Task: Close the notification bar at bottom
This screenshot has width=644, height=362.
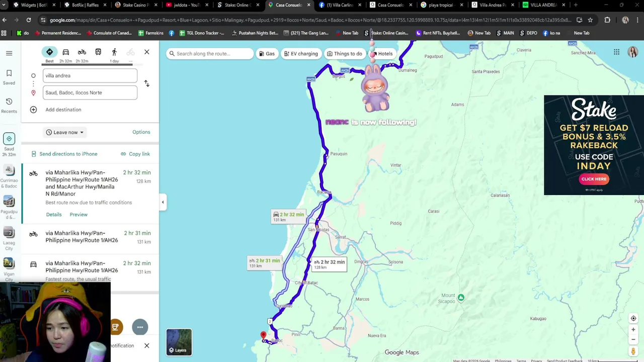Action: coord(146,345)
